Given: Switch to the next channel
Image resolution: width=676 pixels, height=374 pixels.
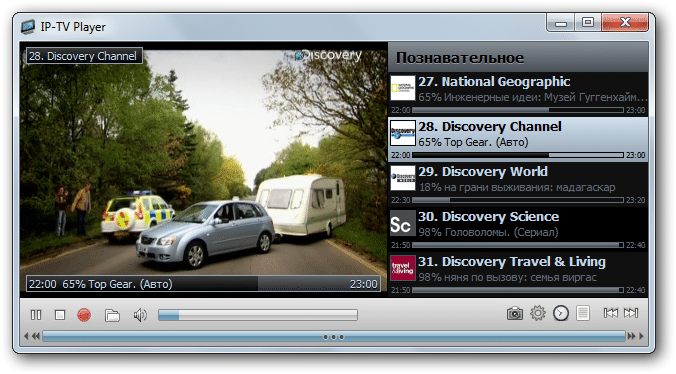Looking at the screenshot, I should tap(631, 313).
